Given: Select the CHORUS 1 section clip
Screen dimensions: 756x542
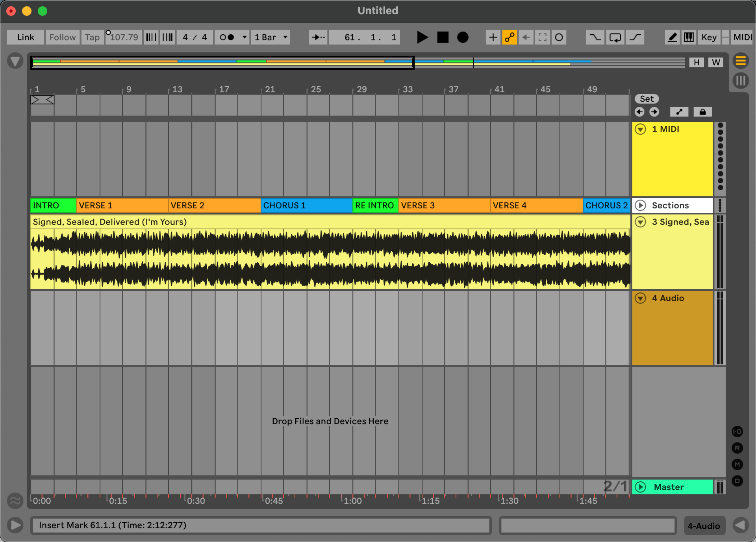Looking at the screenshot, I should tap(307, 205).
